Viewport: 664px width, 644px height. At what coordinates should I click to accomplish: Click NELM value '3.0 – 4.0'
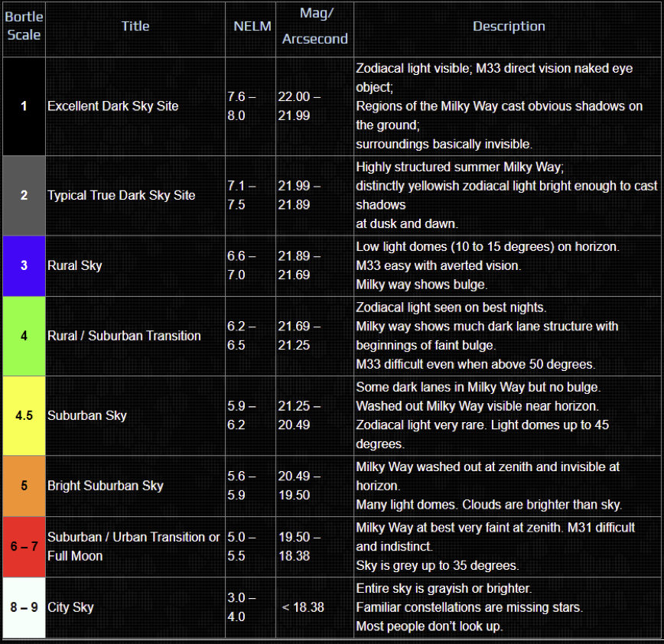242,607
